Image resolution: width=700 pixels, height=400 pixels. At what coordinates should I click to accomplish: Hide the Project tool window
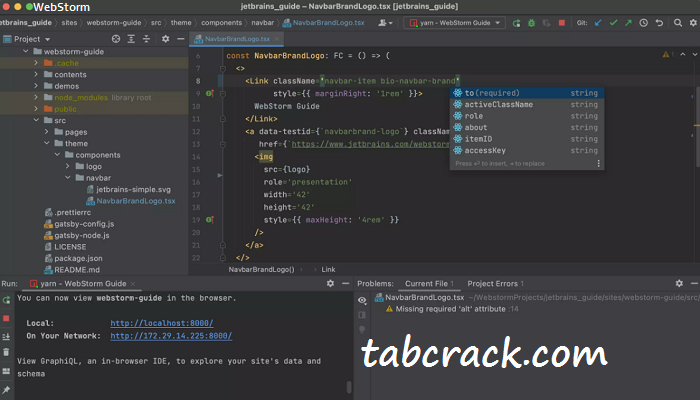click(x=180, y=39)
